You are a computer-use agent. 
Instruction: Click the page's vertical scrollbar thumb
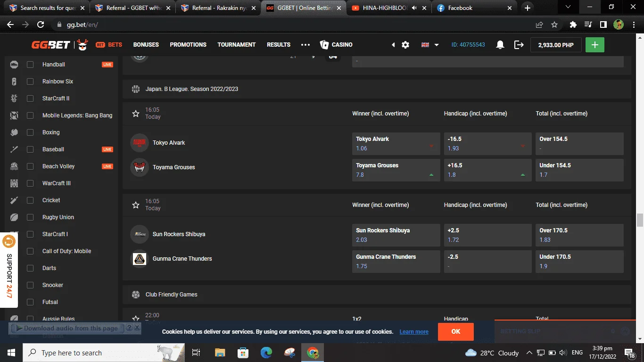pos(640,220)
